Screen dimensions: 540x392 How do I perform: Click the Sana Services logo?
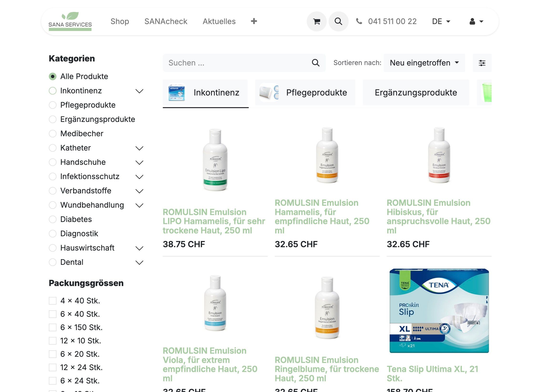pyautogui.click(x=70, y=21)
